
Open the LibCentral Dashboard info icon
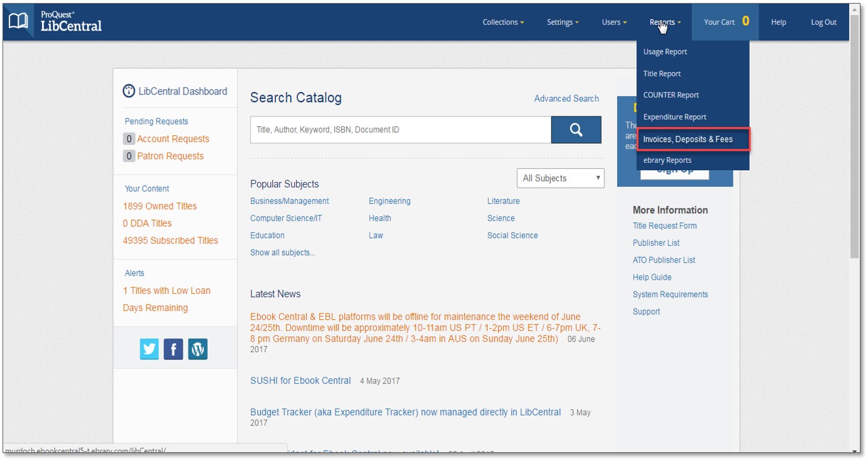128,91
